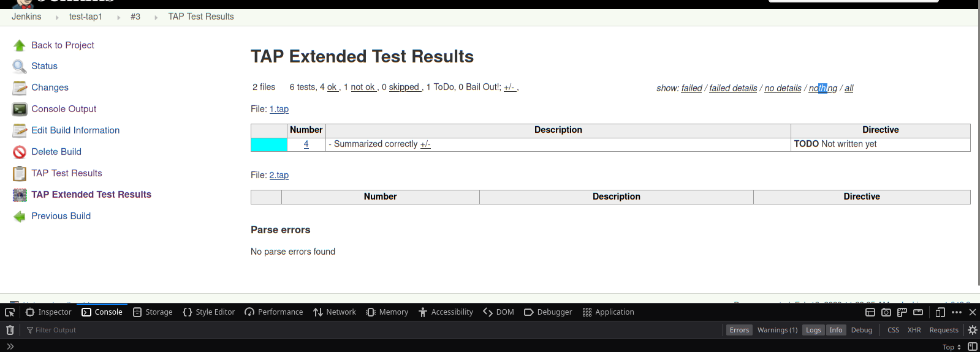Switch to the Inspector devtools tab
980x352 pixels.
(x=48, y=312)
